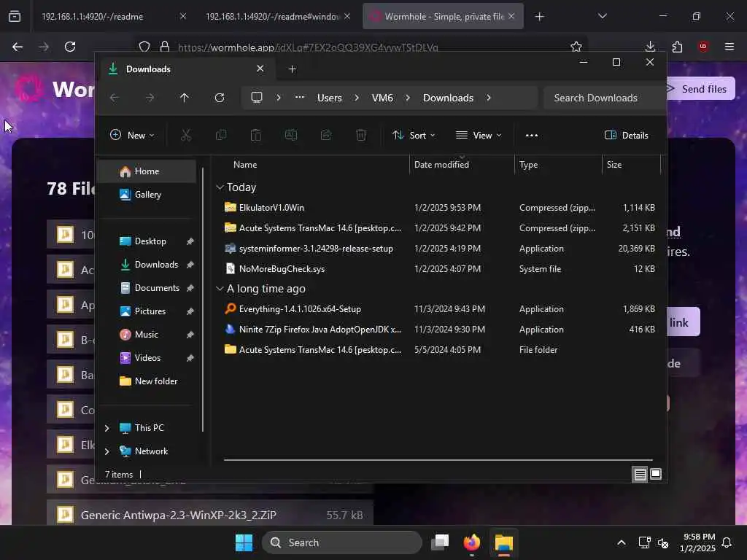This screenshot has width=747, height=560.
Task: Open Task View from the taskbar
Action: (440, 542)
